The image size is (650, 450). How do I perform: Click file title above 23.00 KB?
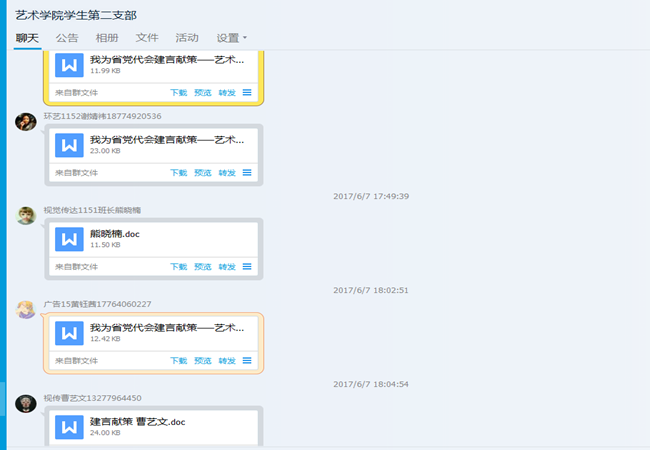pos(167,140)
